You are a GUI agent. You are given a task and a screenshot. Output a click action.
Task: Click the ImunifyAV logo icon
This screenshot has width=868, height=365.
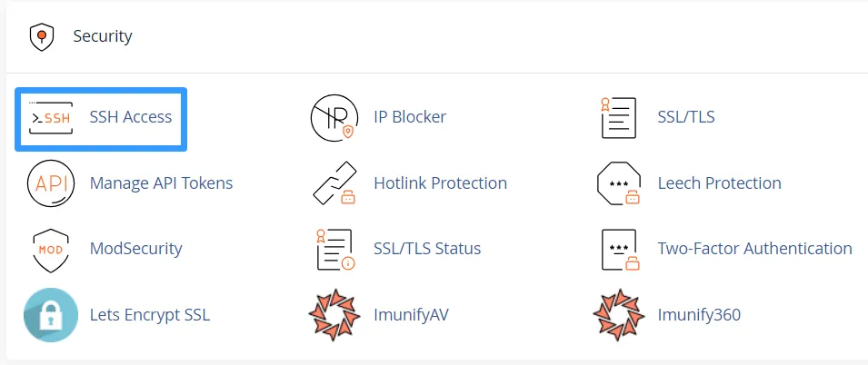334,315
